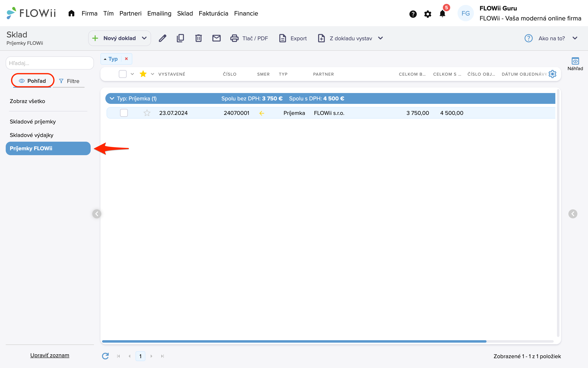Open the help question mark icon

413,14
